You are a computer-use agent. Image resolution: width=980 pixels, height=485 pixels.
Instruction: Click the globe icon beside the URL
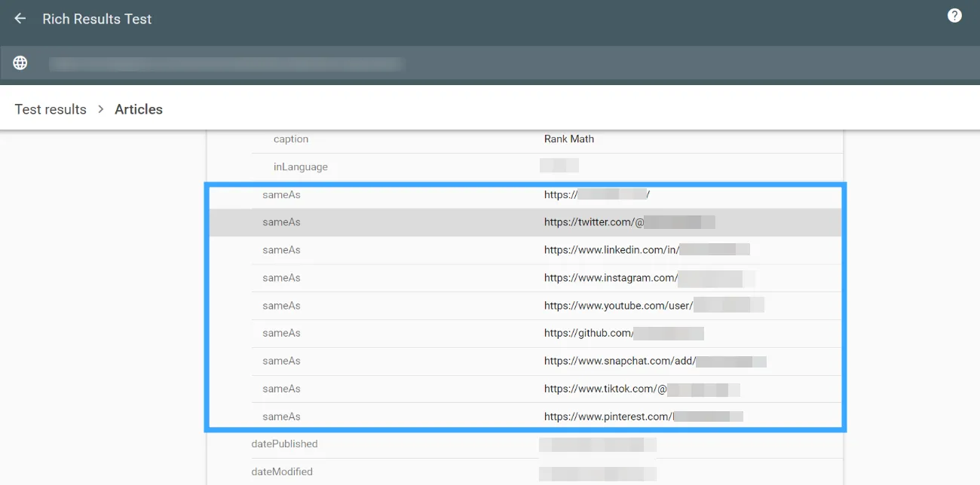coord(20,63)
